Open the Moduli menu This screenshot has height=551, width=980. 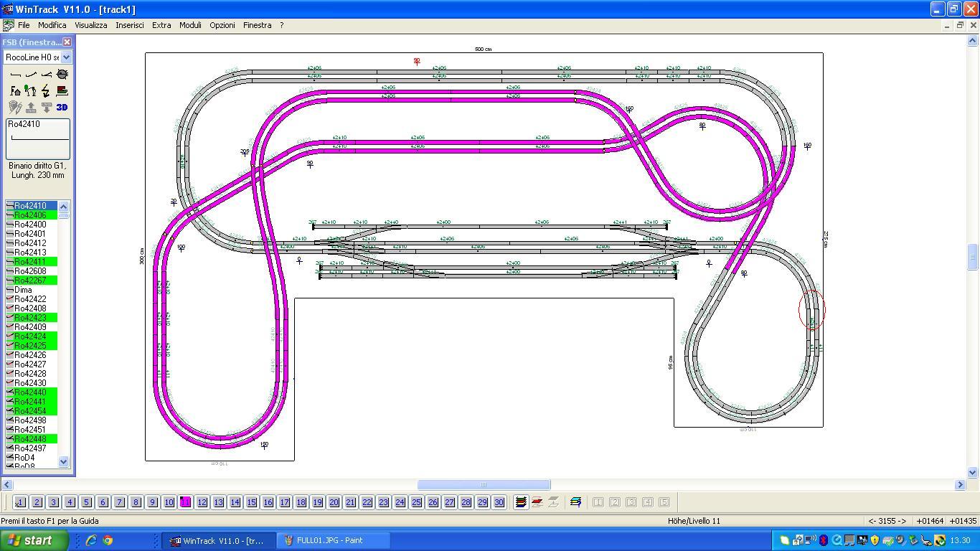tap(190, 25)
